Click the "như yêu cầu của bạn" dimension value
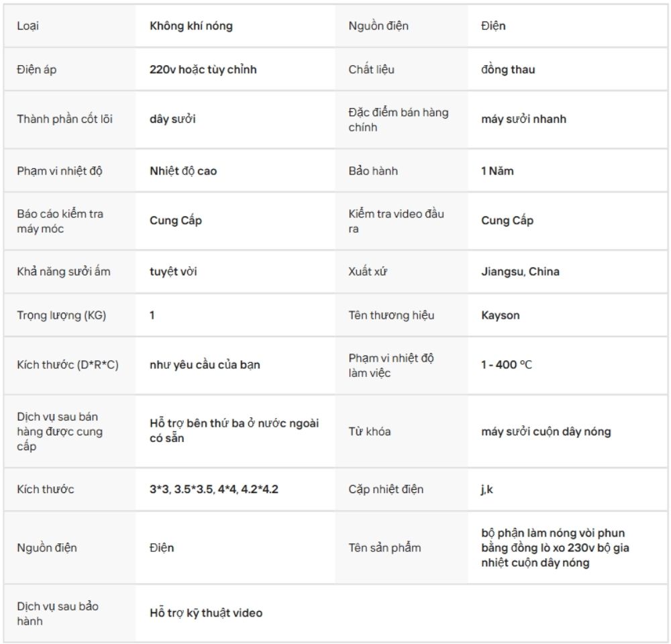 click(x=205, y=365)
